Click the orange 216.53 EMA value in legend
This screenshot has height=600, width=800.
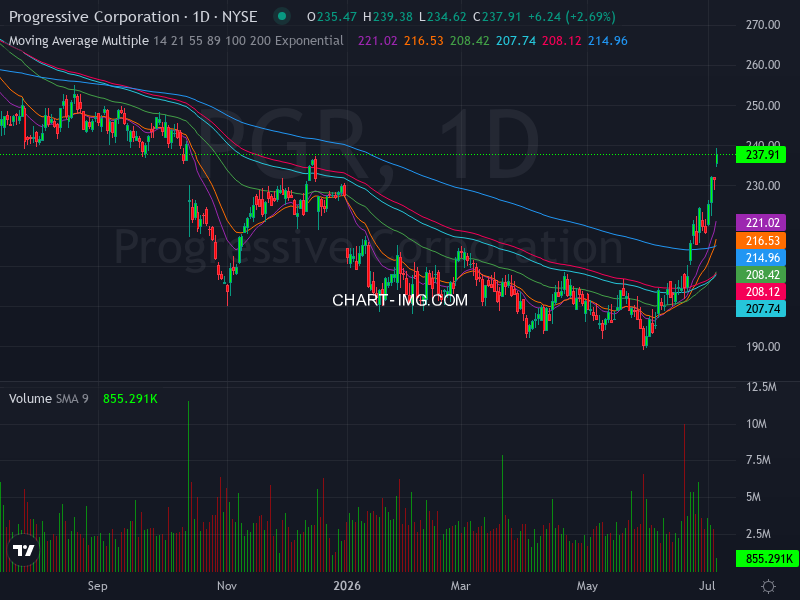click(423, 41)
